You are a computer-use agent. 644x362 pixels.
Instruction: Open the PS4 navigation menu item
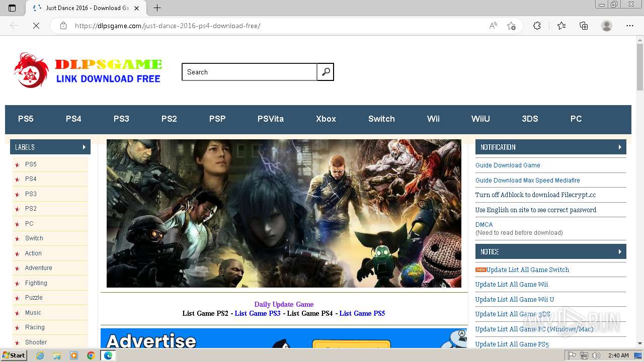(x=73, y=119)
